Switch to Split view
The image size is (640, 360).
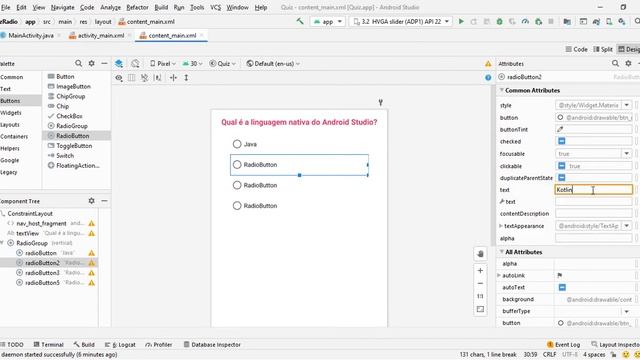[x=603, y=49]
